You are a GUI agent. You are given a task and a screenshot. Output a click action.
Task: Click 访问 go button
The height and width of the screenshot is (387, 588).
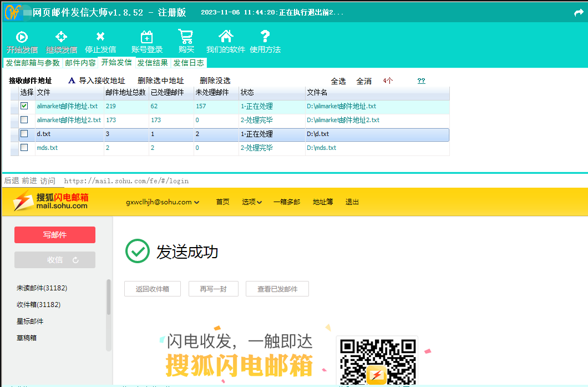tap(48, 181)
